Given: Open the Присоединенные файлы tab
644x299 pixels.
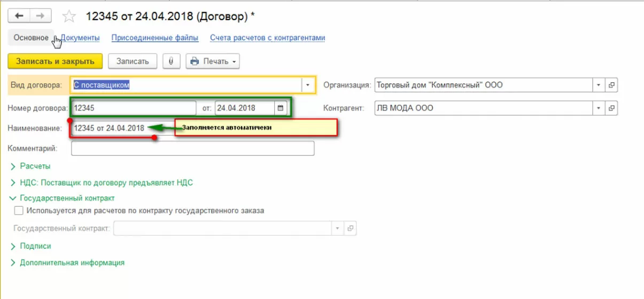Looking at the screenshot, I should click(155, 38).
